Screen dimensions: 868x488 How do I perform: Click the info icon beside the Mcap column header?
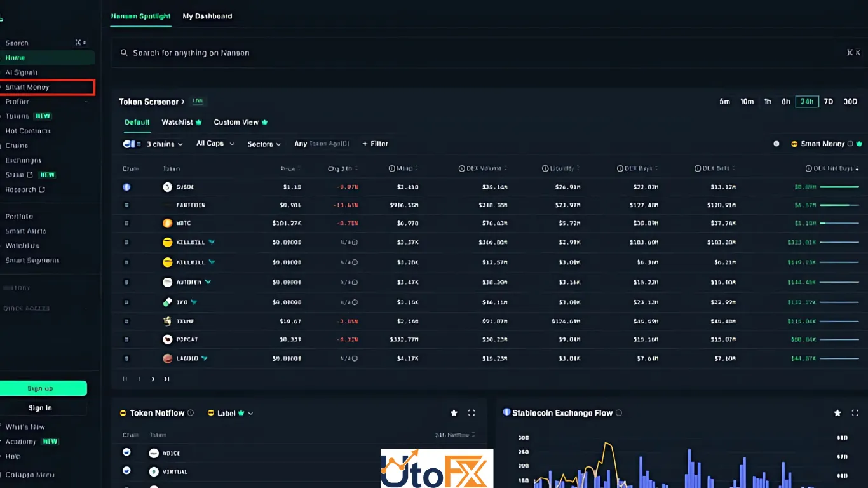pos(391,168)
